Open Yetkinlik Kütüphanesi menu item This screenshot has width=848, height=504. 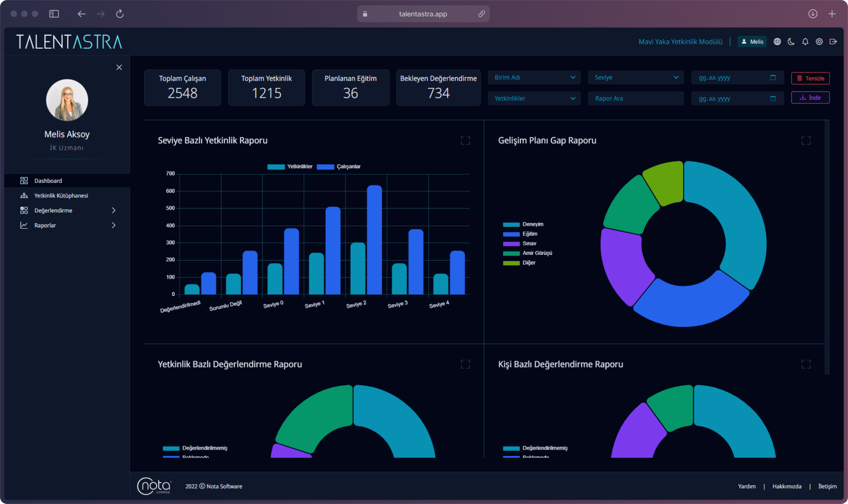(x=61, y=196)
